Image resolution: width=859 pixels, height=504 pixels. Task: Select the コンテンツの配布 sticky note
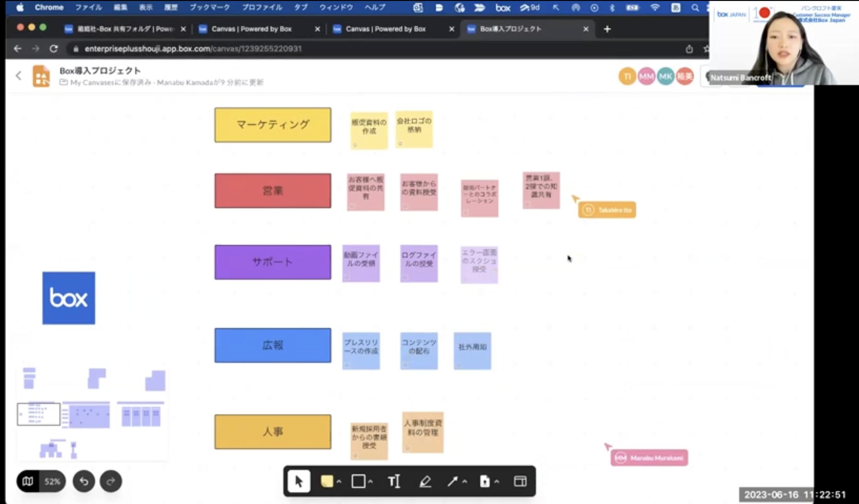[x=419, y=351]
